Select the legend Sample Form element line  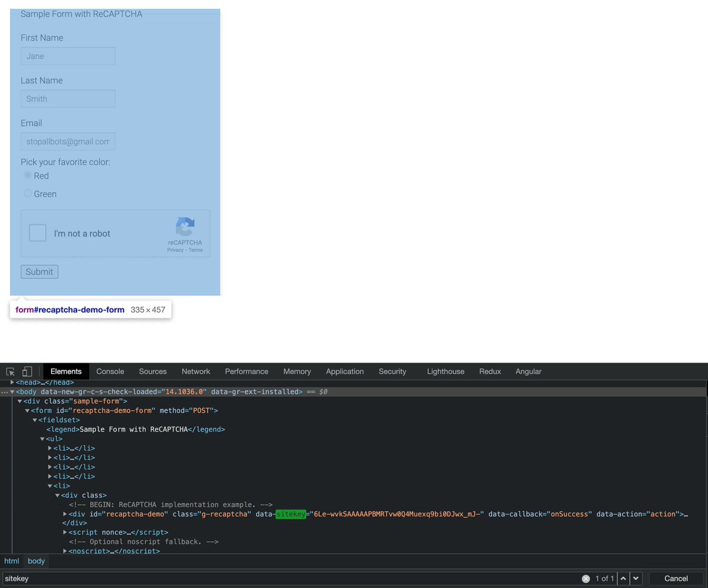(136, 429)
